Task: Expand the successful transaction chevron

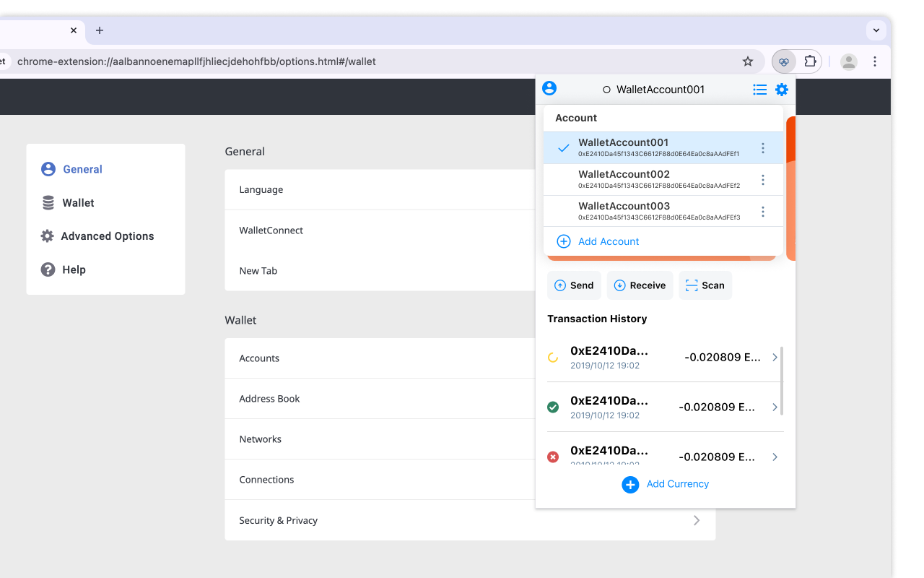Action: click(775, 407)
